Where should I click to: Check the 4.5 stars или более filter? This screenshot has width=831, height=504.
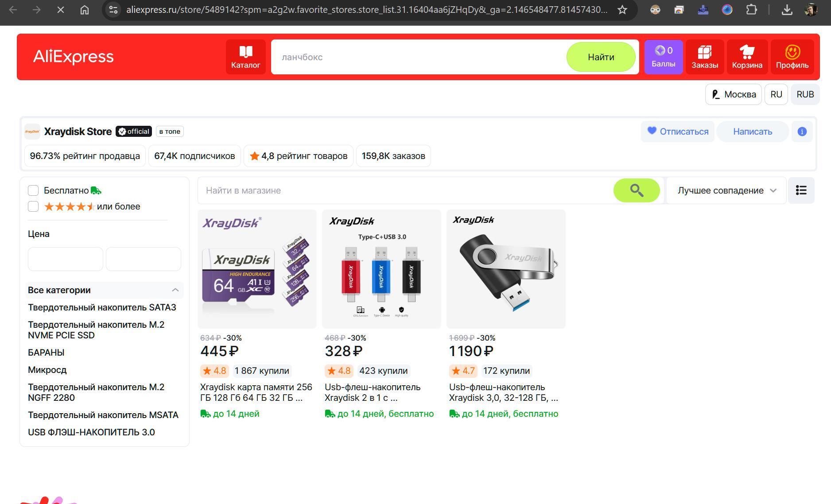[33, 206]
